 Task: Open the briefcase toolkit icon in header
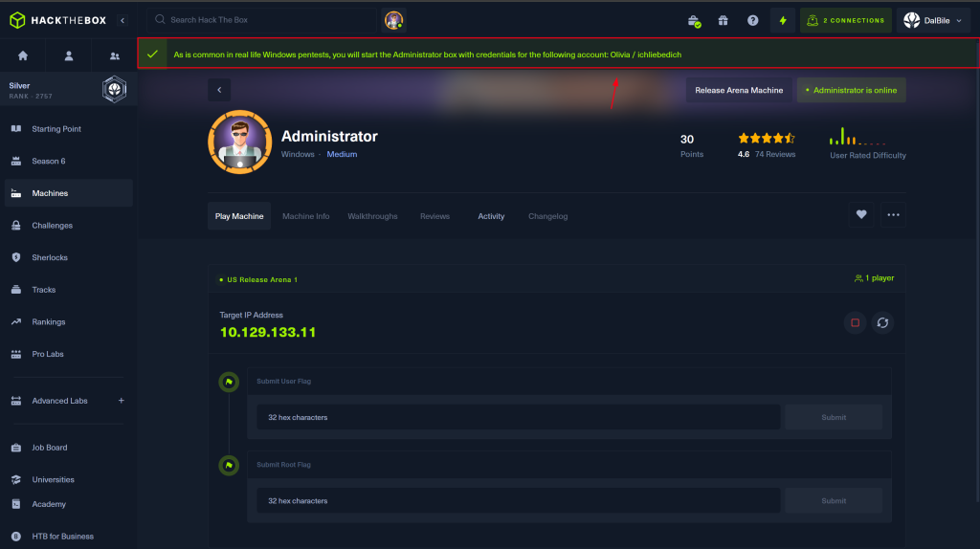tap(694, 21)
